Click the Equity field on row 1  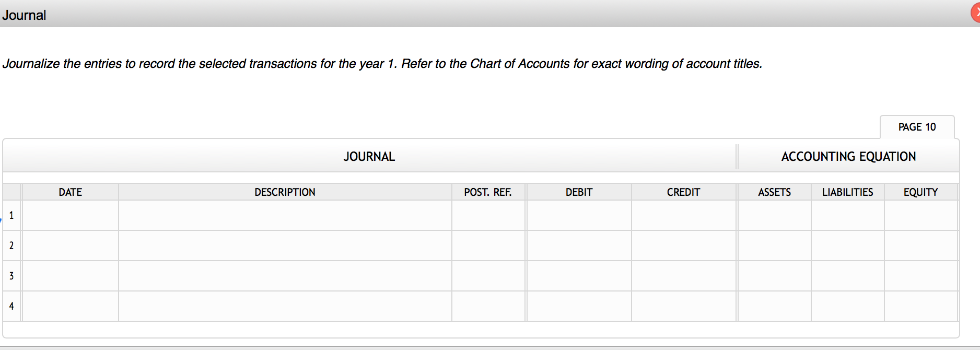[x=920, y=215]
